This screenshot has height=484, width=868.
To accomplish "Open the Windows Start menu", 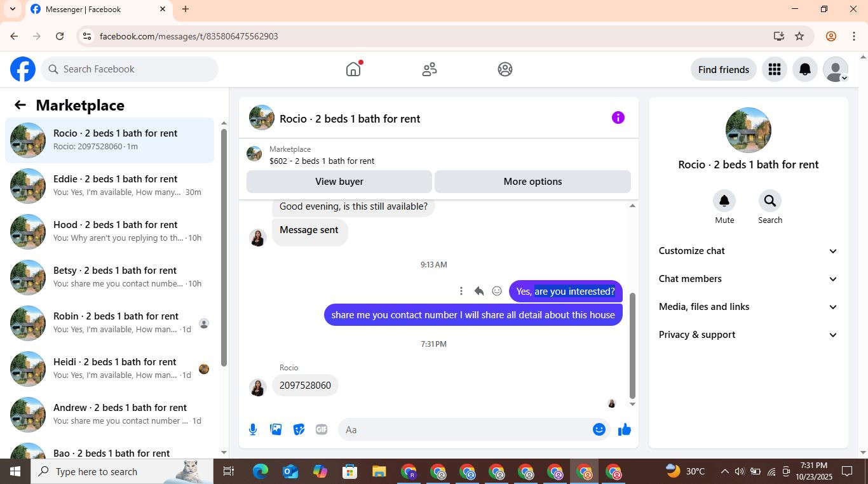I will point(15,471).
